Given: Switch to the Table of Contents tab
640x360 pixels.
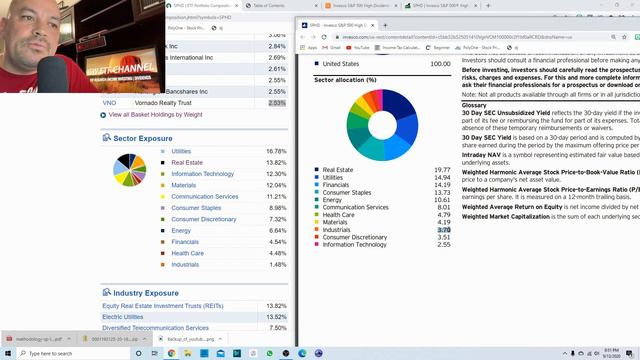Looking at the screenshot, I should point(282,6).
